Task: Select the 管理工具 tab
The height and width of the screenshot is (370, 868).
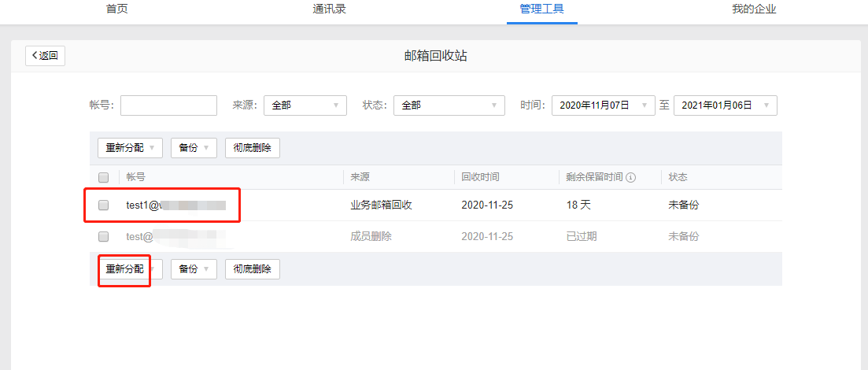Action: pos(541,9)
